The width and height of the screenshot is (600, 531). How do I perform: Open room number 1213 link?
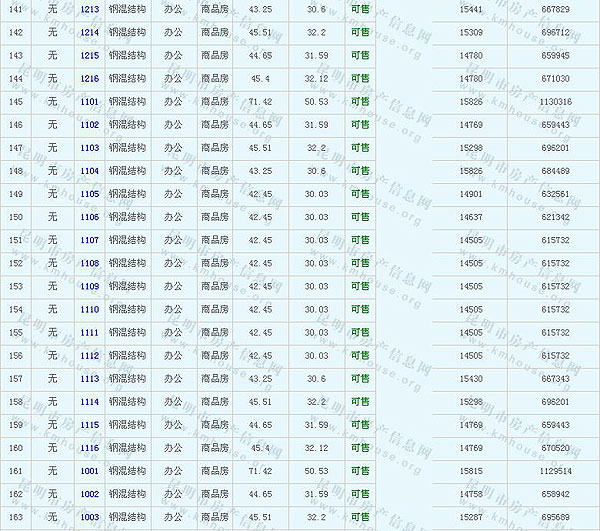(89, 9)
